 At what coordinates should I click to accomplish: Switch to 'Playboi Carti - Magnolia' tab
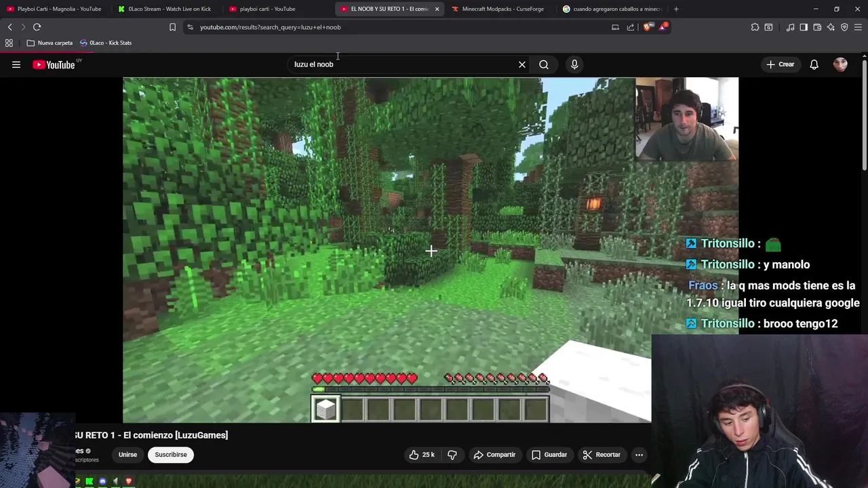54,9
